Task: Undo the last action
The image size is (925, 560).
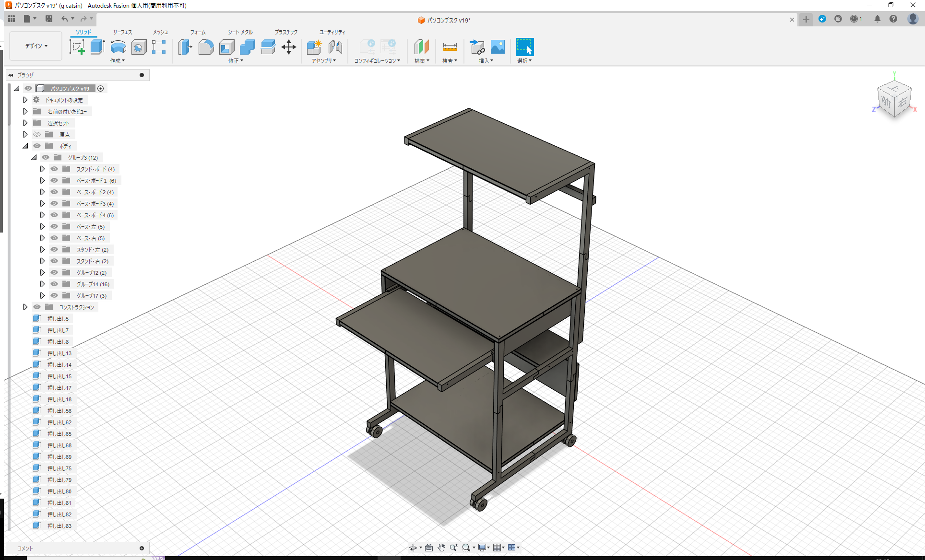Action: coord(66,18)
